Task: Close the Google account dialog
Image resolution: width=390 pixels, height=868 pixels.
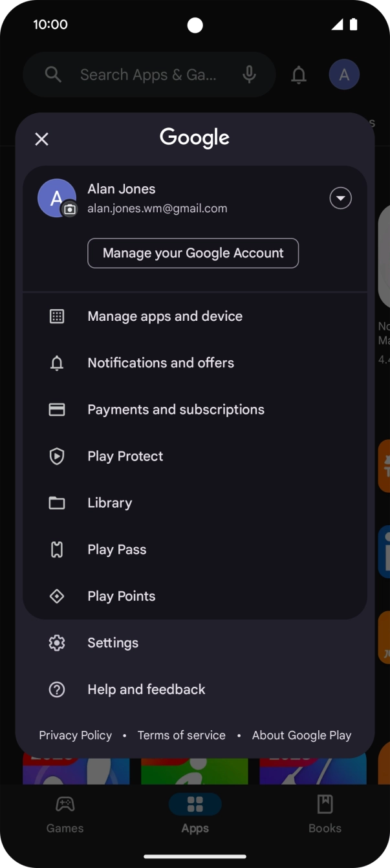Action: (41, 139)
